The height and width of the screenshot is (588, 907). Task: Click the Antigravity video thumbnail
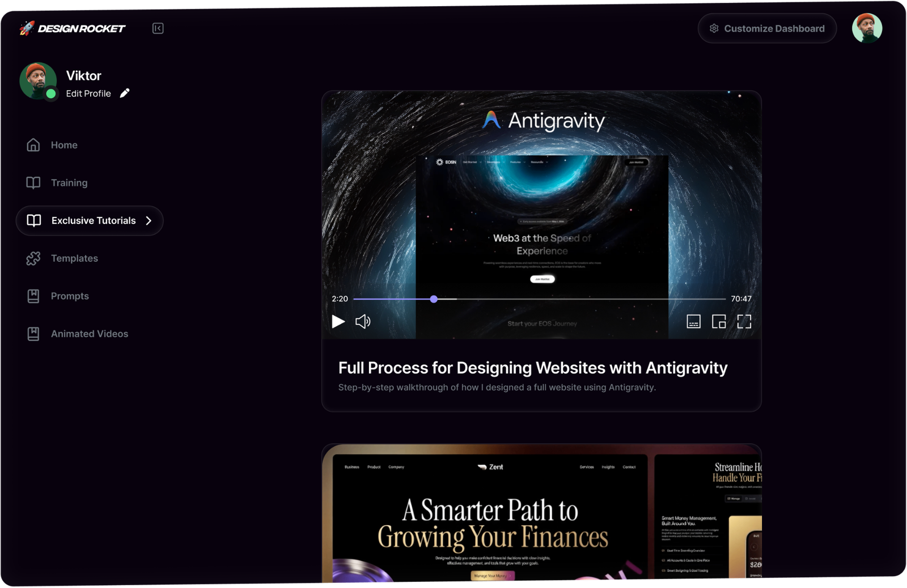[541, 215]
